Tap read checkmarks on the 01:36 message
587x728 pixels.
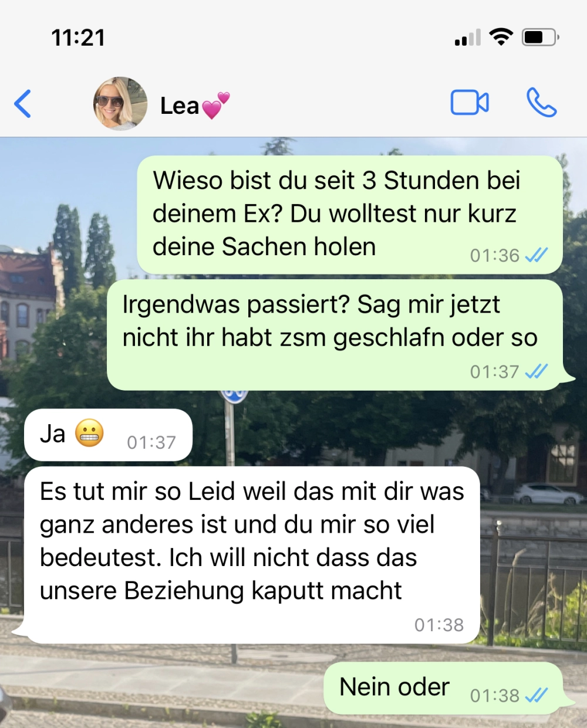(x=537, y=255)
